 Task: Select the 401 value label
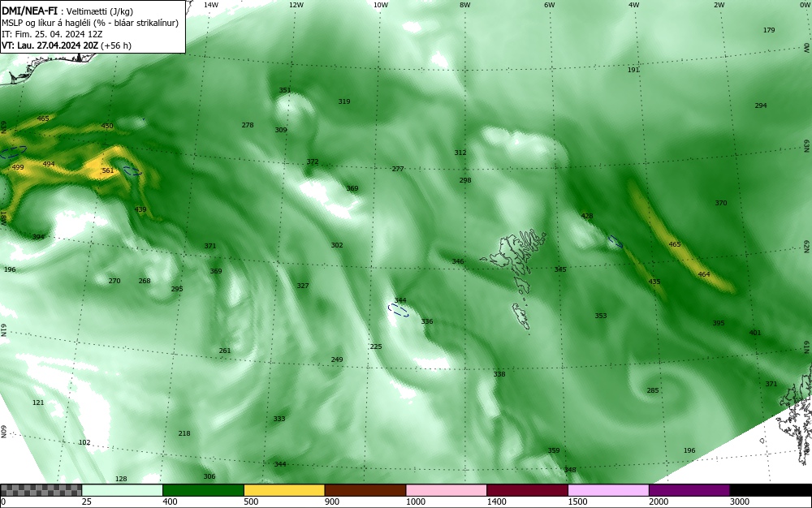[755, 333]
